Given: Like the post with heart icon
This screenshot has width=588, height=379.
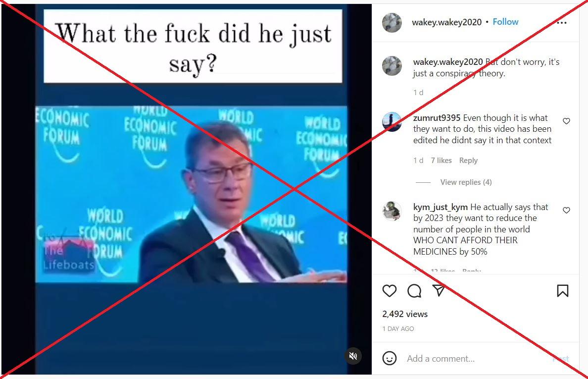Looking at the screenshot, I should pos(389,291).
